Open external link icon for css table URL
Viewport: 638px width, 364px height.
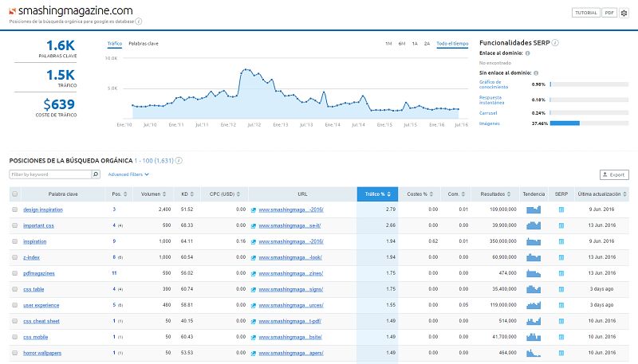(253, 290)
